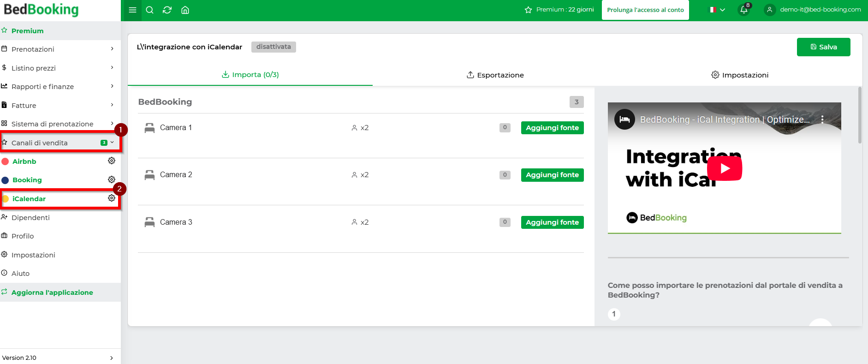Go to home icon in top bar
This screenshot has width=868, height=364.
(185, 10)
